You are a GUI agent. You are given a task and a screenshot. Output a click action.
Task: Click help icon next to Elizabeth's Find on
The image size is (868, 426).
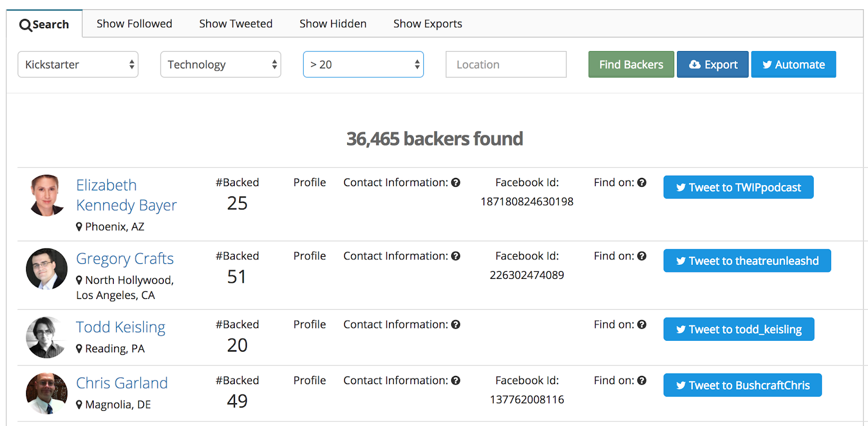642,183
